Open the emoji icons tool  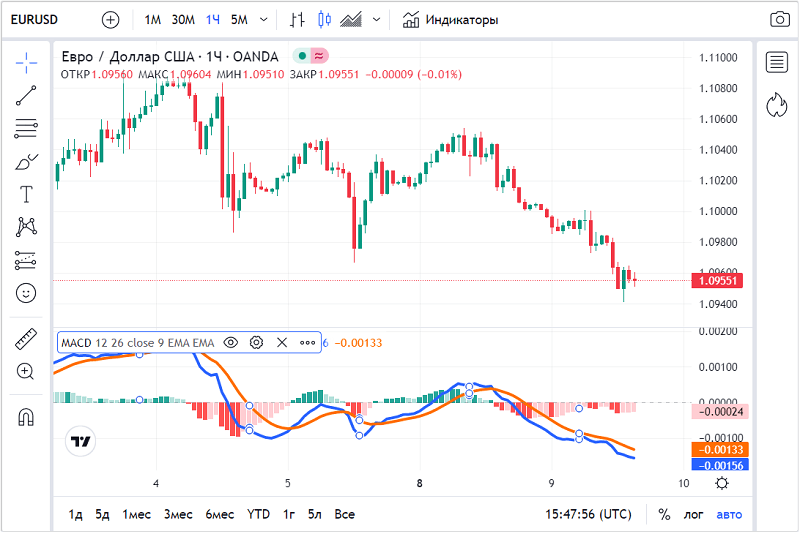tap(26, 293)
